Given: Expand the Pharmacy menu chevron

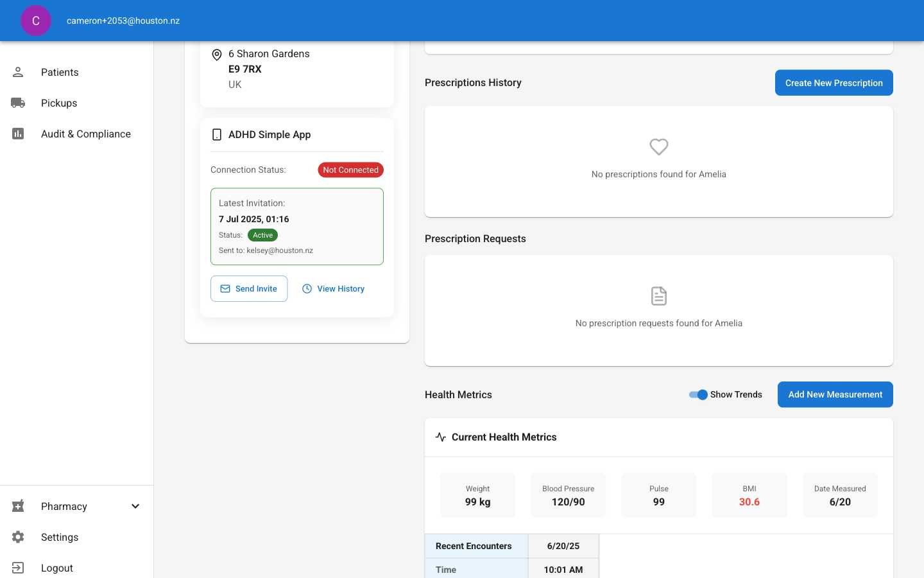Looking at the screenshot, I should tap(135, 506).
